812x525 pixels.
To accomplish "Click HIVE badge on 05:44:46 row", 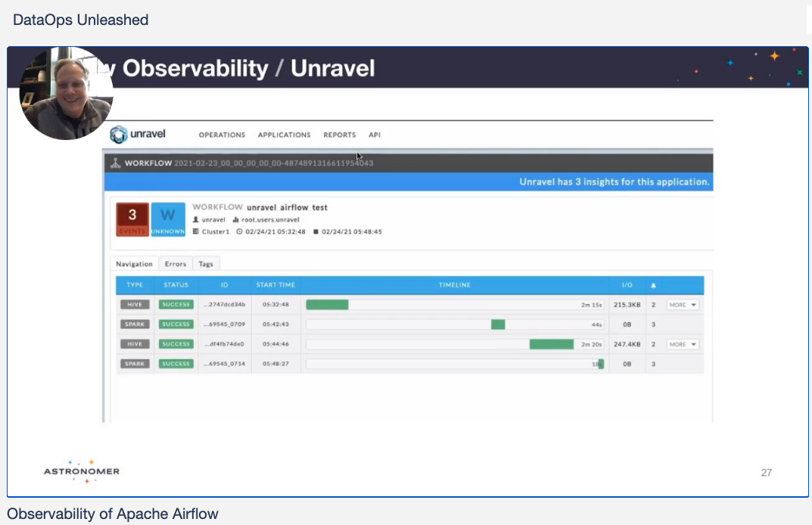I will click(135, 343).
